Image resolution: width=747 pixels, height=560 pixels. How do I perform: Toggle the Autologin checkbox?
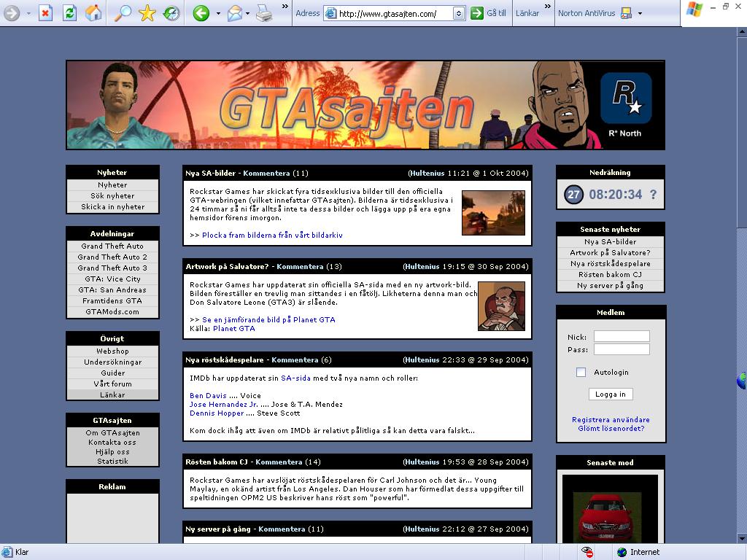pos(581,373)
